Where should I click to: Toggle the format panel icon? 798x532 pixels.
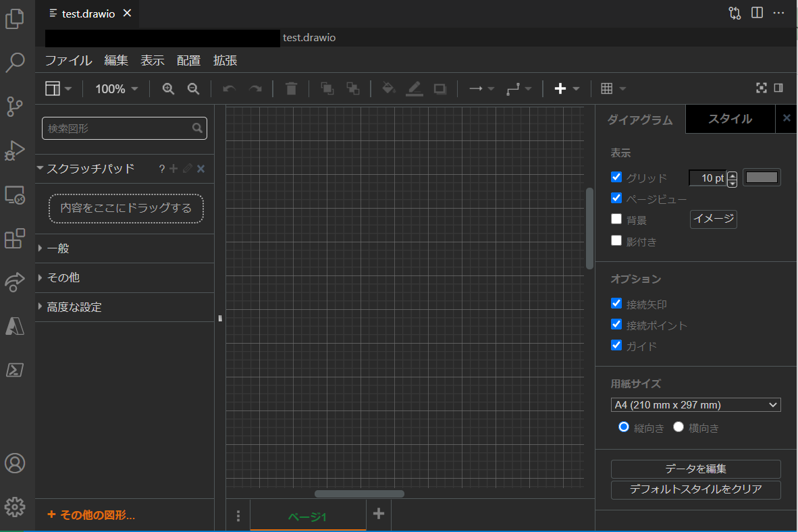pyautogui.click(x=778, y=88)
